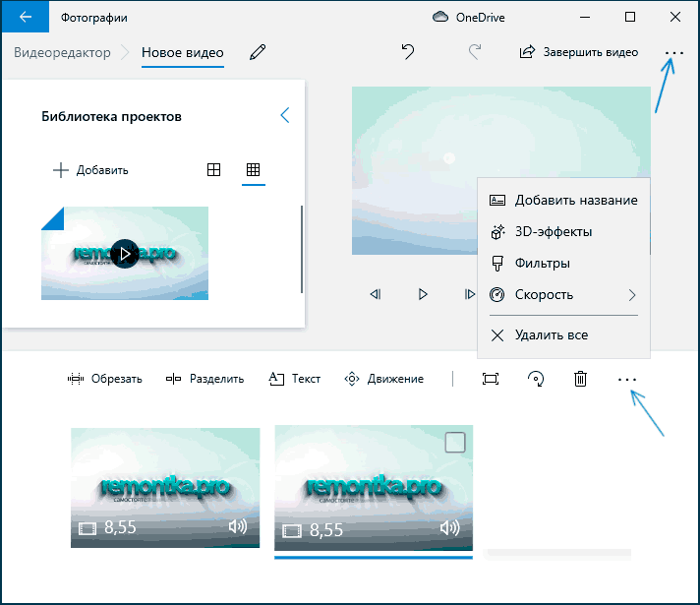Click the library panel scrollbar
Viewport: 700px width, 605px height.
302,249
